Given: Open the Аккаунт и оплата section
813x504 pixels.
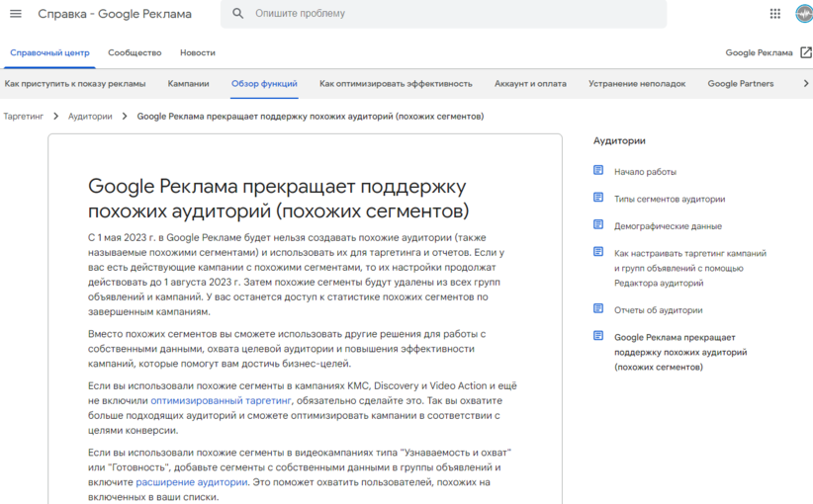Looking at the screenshot, I should click(530, 83).
